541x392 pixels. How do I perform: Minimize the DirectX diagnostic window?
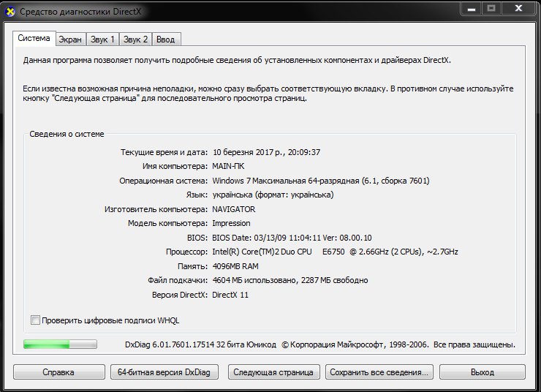pyautogui.click(x=472, y=9)
